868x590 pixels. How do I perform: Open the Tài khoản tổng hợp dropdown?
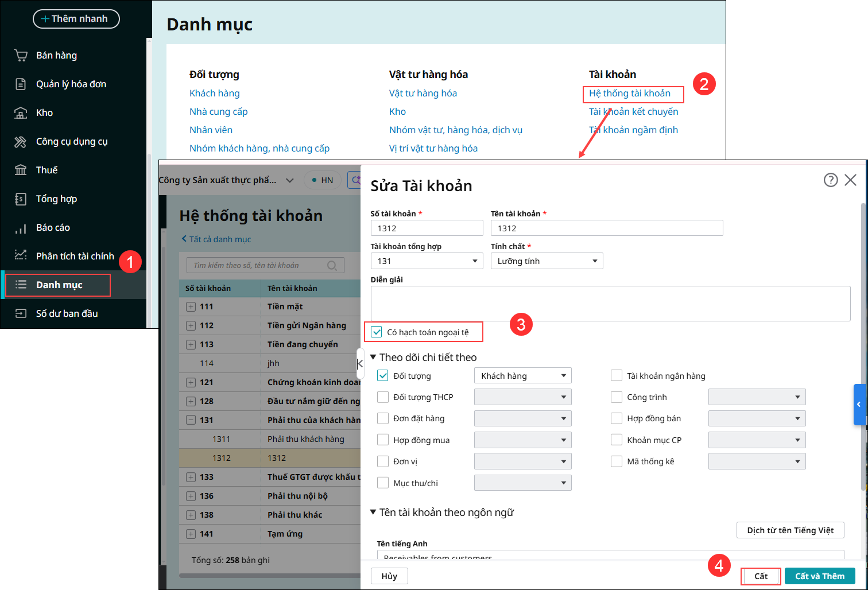427,261
